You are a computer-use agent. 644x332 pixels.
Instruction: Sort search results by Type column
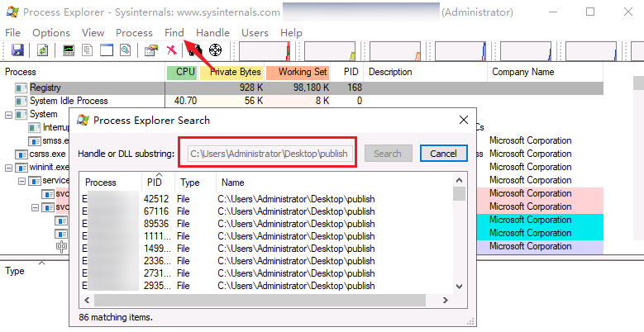click(195, 183)
